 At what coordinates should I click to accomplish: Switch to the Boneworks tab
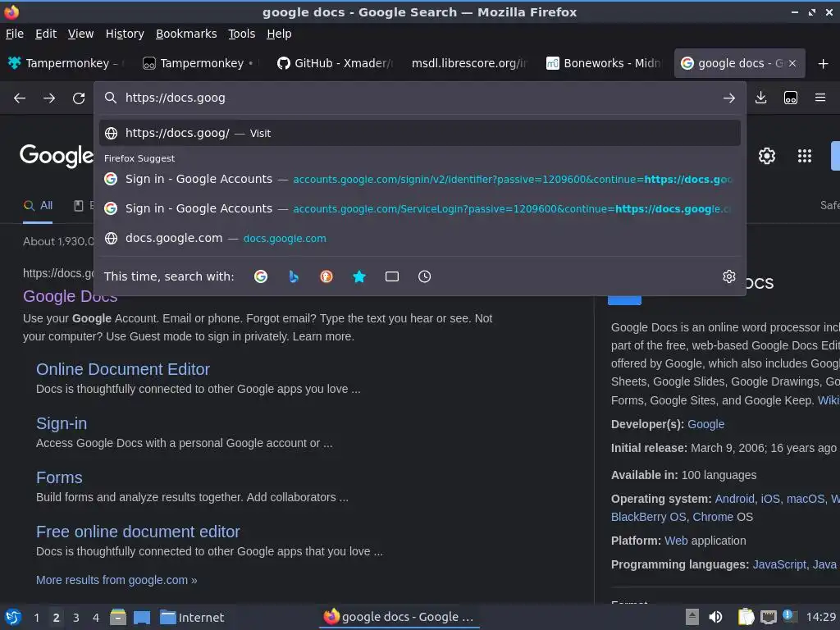tap(604, 63)
